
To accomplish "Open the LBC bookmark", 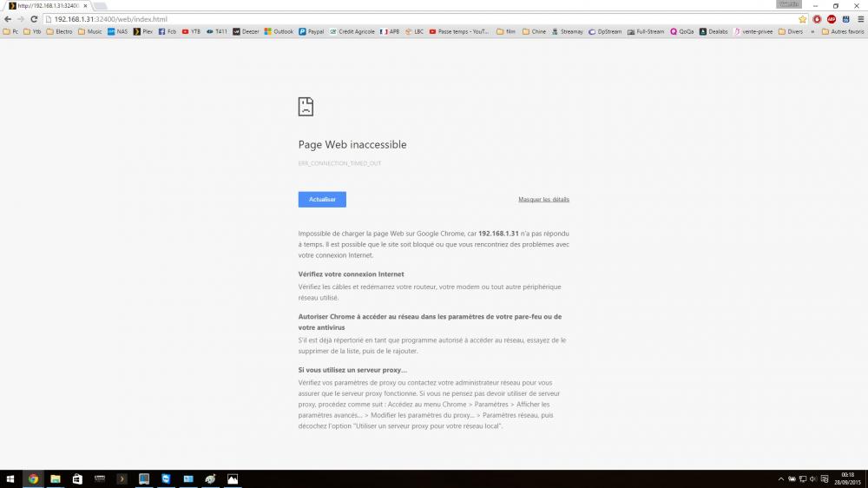I will pyautogui.click(x=414, y=31).
